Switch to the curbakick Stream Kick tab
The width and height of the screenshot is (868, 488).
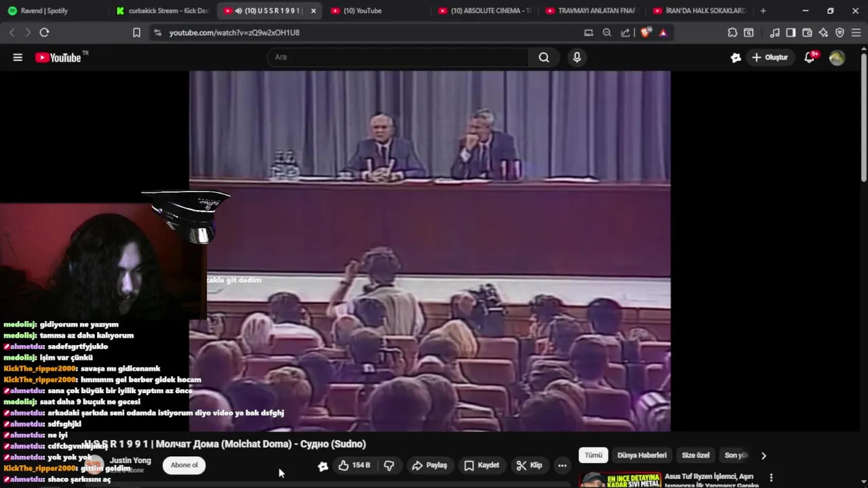pos(163,11)
